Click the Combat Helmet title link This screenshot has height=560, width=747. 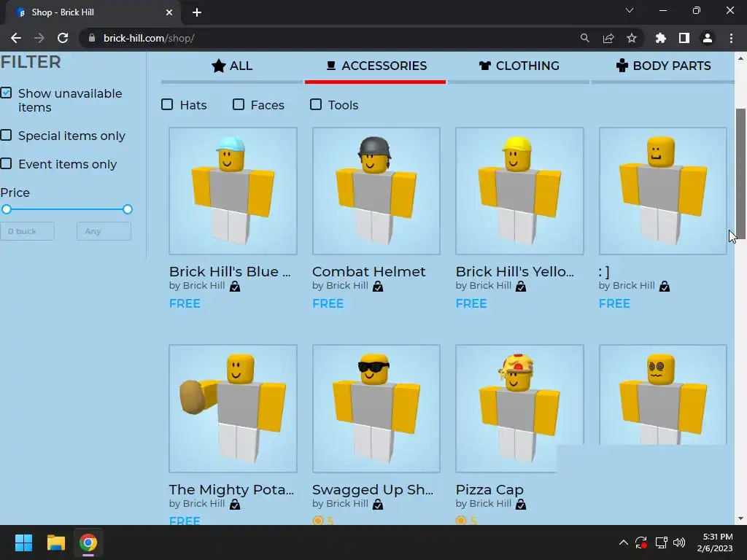point(368,271)
